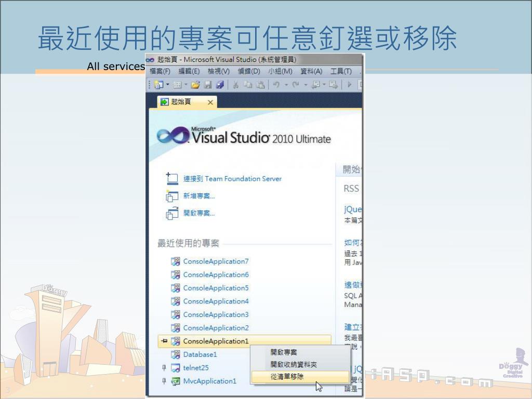Image resolution: width=532 pixels, height=399 pixels.
Task: Open the Redo history dropdown arrow
Action: pyautogui.click(x=305, y=85)
